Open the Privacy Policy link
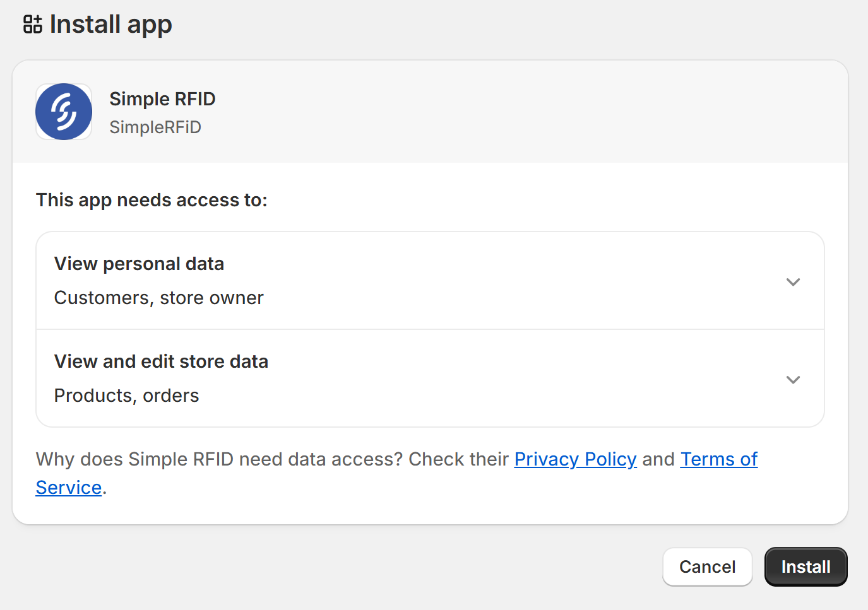Image resolution: width=868 pixels, height=610 pixels. 575,459
